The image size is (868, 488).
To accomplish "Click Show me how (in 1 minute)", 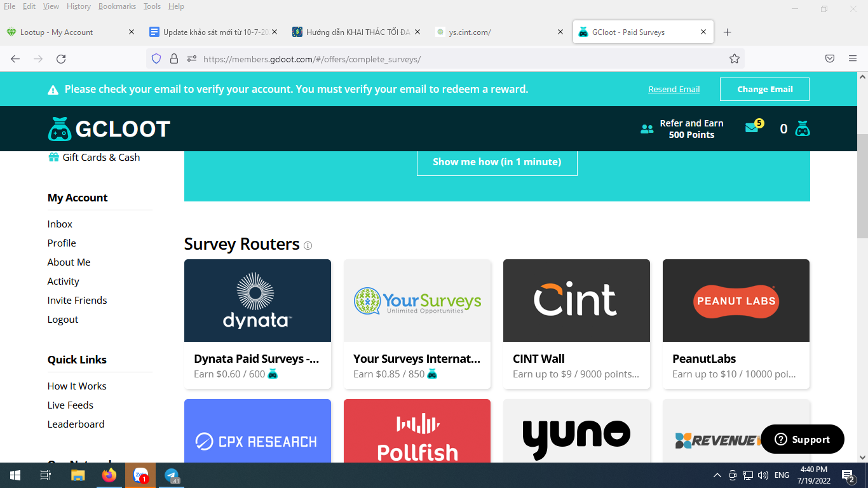I will 497,162.
